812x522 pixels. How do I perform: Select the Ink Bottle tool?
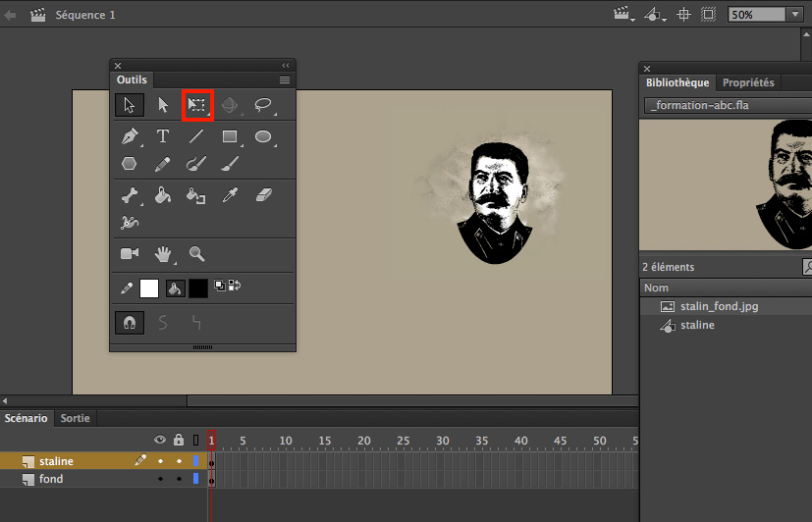(x=195, y=196)
